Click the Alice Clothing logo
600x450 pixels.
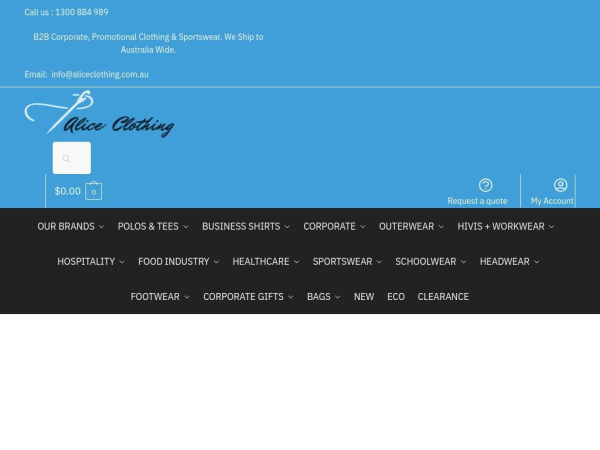[100, 114]
